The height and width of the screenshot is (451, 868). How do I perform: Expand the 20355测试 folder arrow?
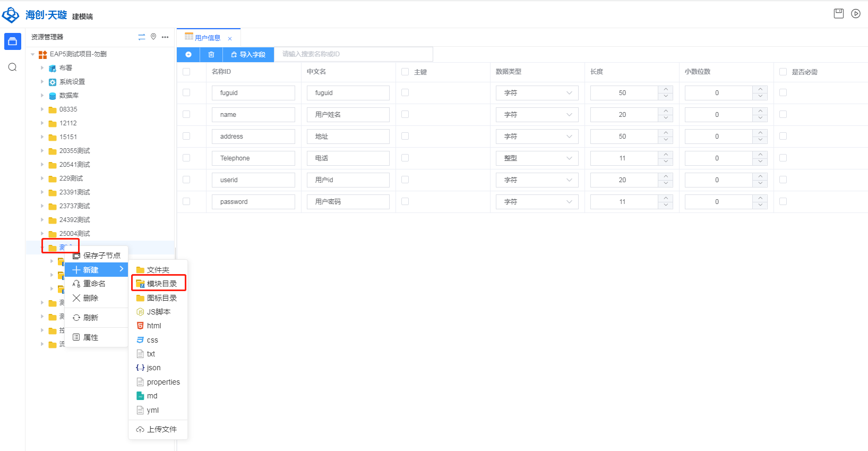(42, 151)
